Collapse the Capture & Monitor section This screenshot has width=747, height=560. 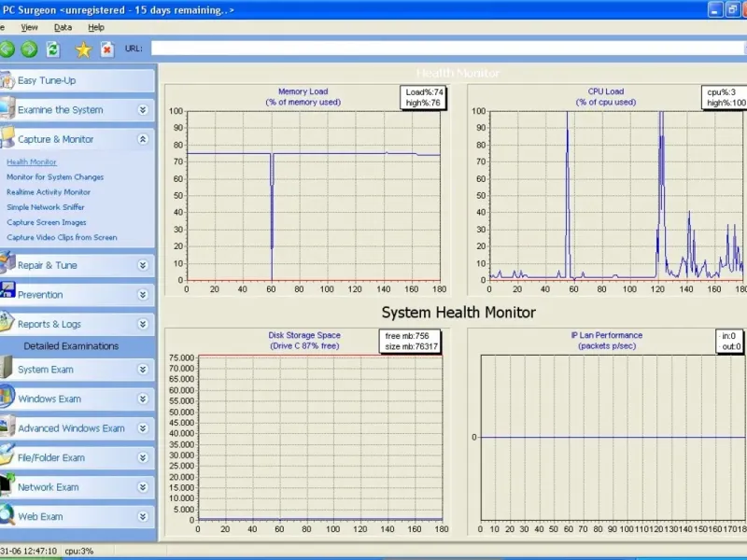(143, 139)
